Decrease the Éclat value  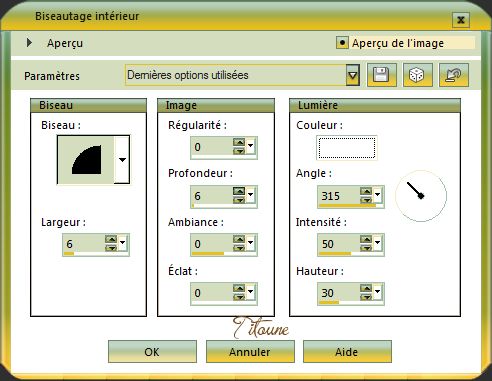coord(239,297)
